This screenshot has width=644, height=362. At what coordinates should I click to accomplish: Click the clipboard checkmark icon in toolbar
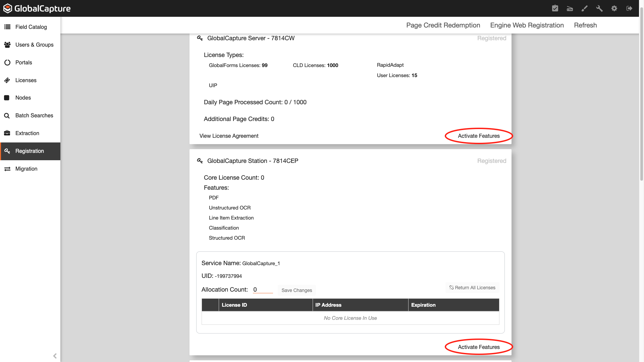[x=555, y=8]
